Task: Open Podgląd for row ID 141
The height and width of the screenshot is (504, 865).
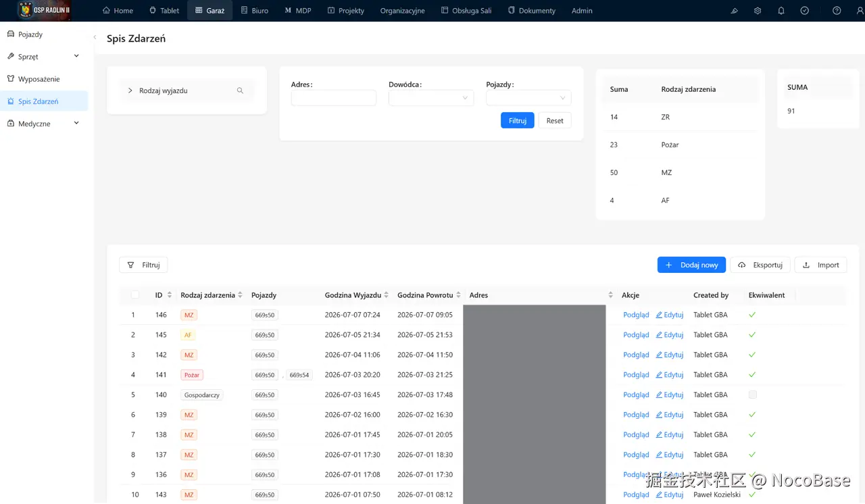Action: (636, 374)
